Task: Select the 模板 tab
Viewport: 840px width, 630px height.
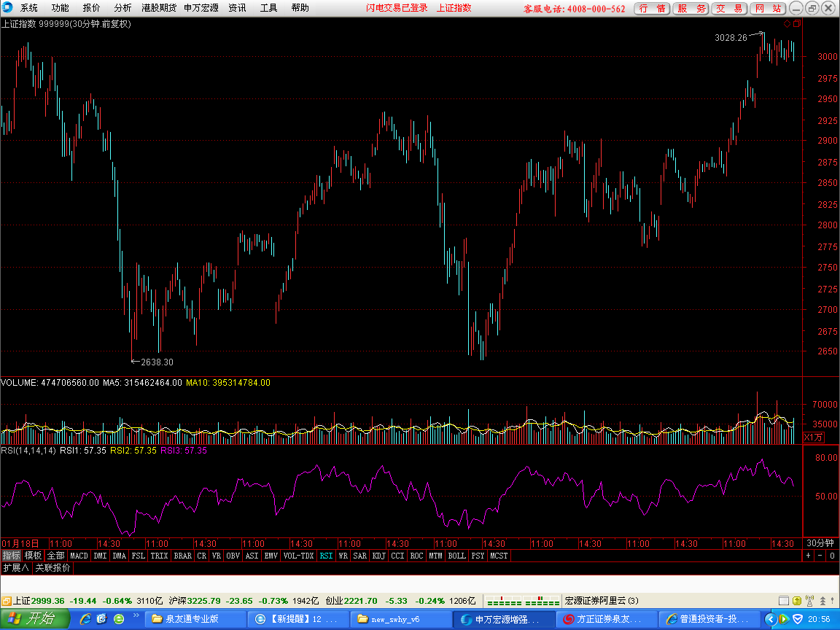Action: tap(33, 556)
